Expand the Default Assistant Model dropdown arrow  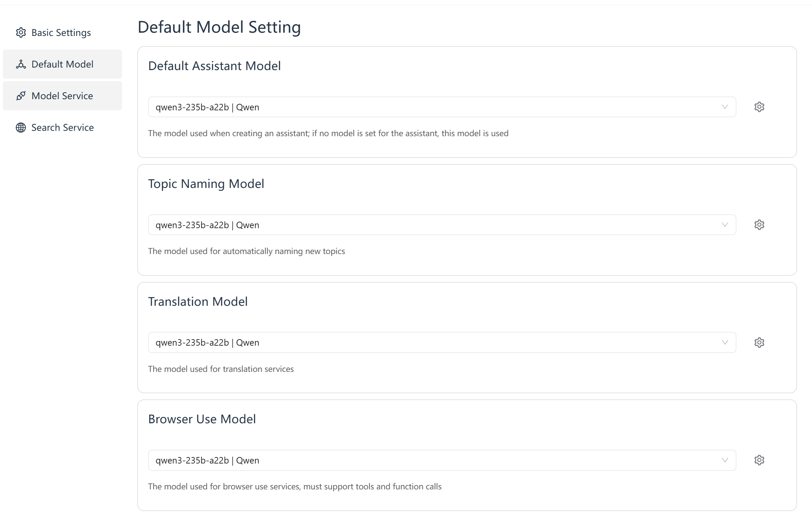coord(725,107)
